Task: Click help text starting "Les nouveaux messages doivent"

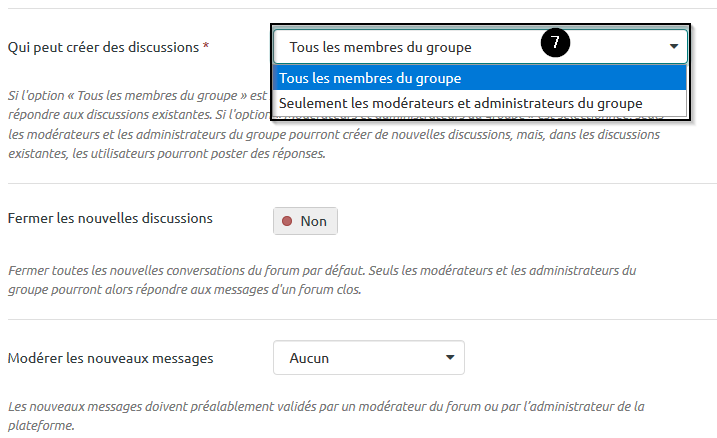Action: [325, 406]
